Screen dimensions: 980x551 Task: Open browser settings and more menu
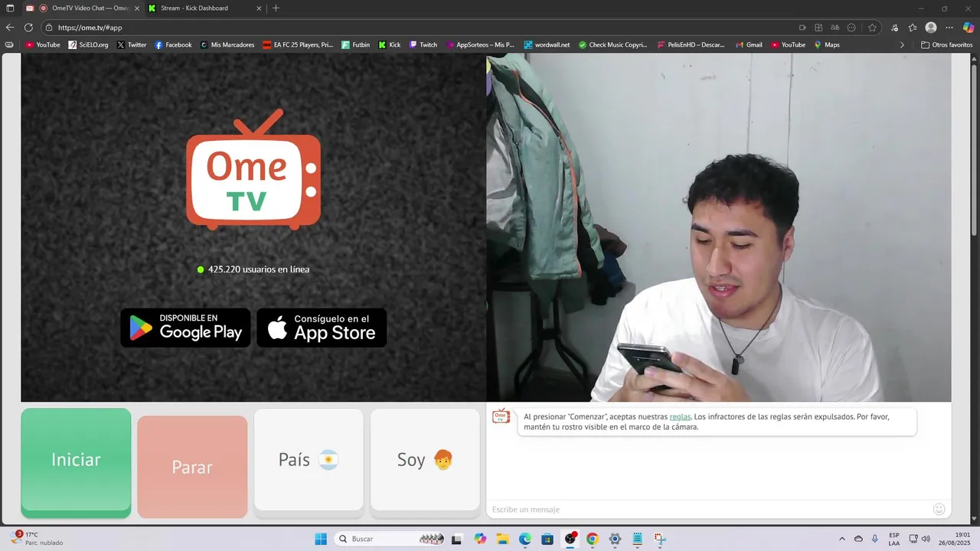click(x=949, y=28)
